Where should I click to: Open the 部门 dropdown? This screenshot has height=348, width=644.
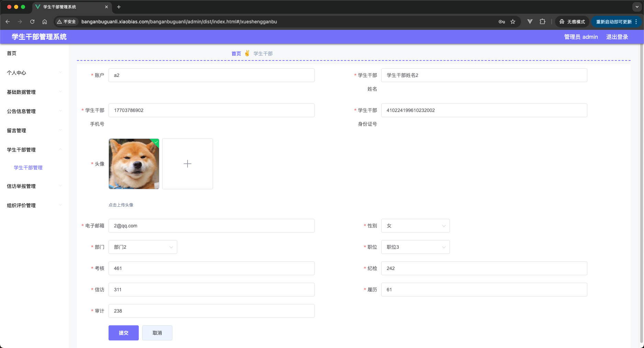pyautogui.click(x=143, y=247)
